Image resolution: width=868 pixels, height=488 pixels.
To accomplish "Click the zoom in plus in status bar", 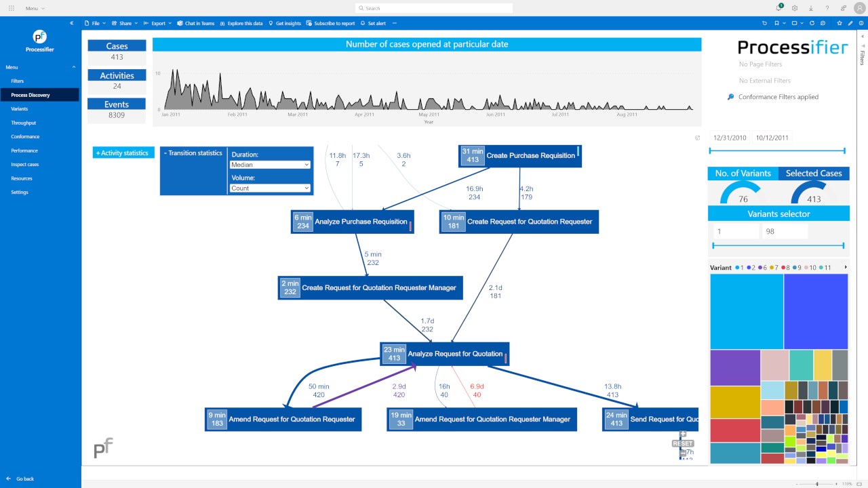I will (836, 484).
